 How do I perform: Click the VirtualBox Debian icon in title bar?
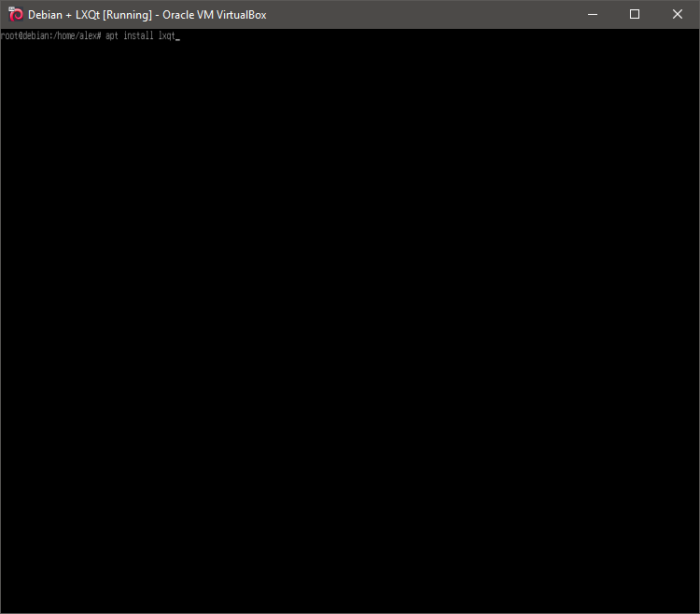coord(16,14)
